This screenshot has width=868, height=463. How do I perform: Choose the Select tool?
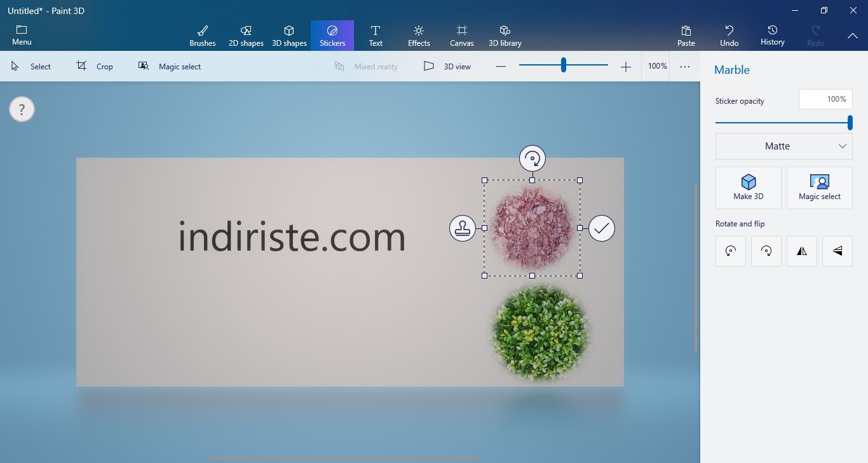click(x=31, y=66)
